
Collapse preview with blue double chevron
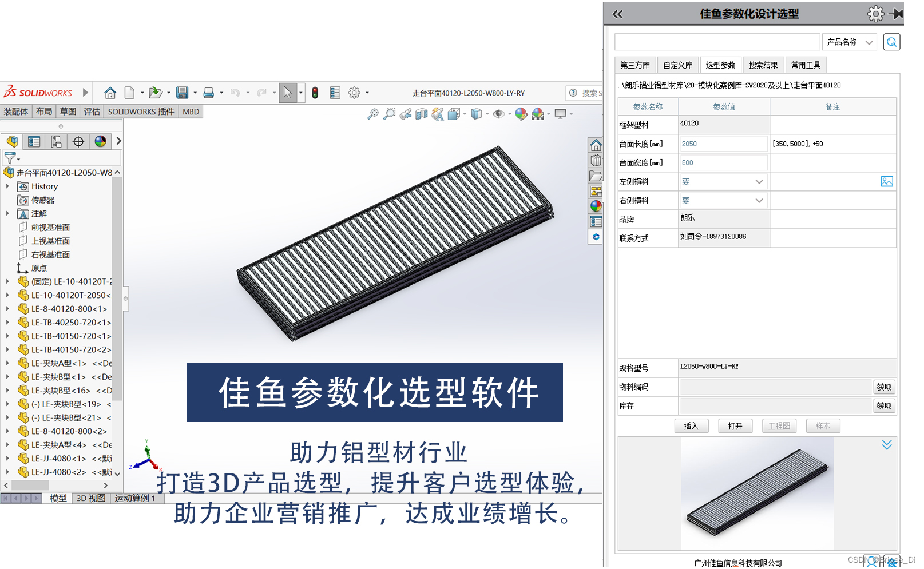[887, 445]
